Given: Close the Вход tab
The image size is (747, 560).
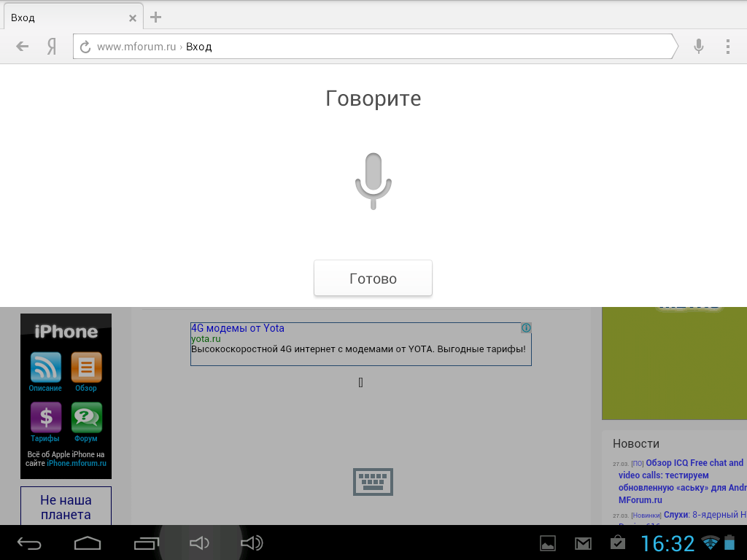Looking at the screenshot, I should pos(132,18).
